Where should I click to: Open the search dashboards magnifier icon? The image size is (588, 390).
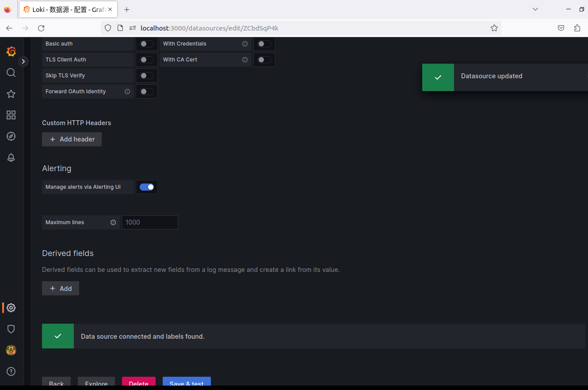(11, 73)
